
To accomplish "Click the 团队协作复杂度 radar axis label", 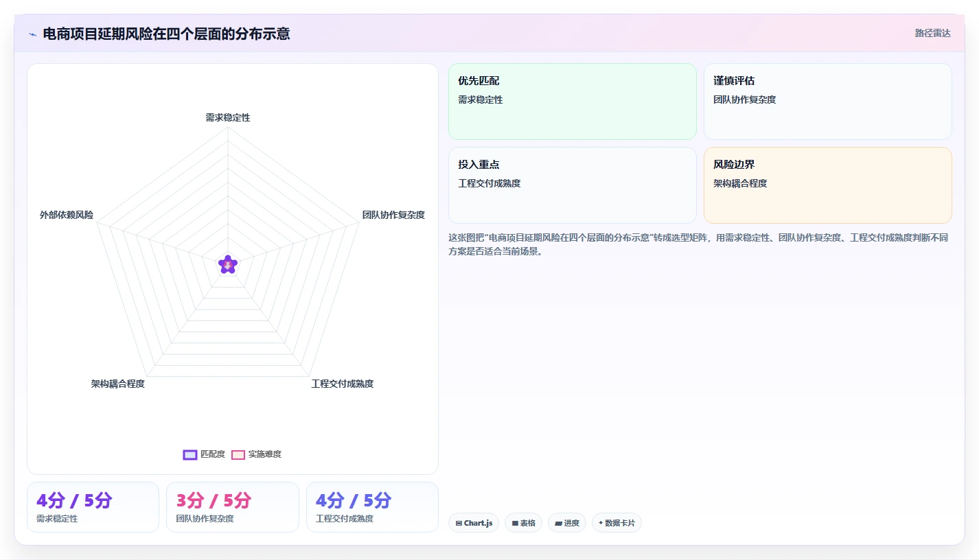I will [394, 215].
